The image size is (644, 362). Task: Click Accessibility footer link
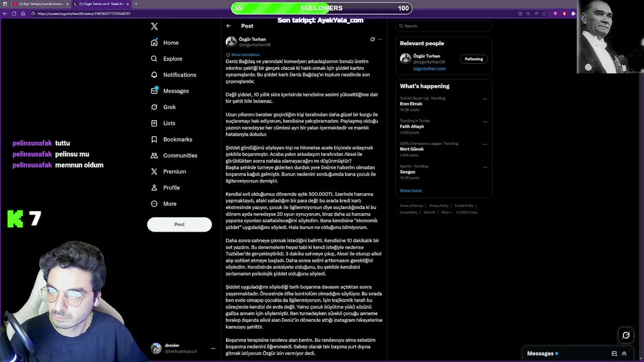(x=409, y=212)
